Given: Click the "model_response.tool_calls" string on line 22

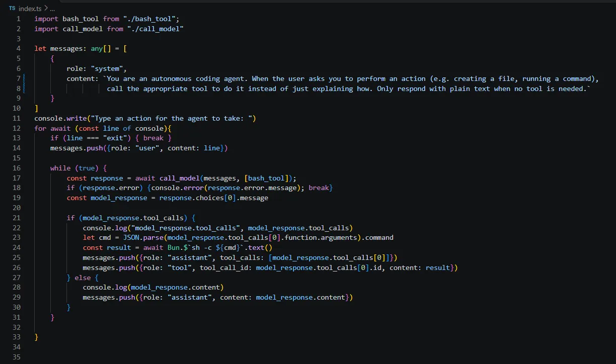Looking at the screenshot, I should tap(185, 228).
